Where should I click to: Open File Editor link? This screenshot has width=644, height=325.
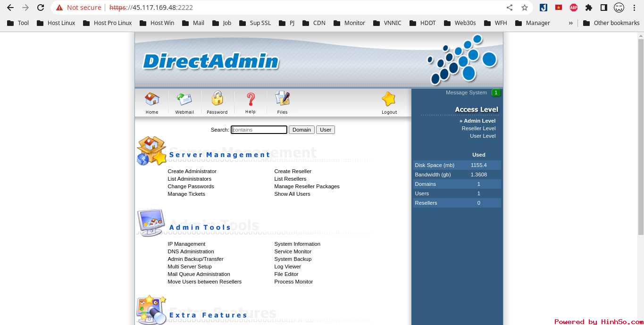point(286,274)
